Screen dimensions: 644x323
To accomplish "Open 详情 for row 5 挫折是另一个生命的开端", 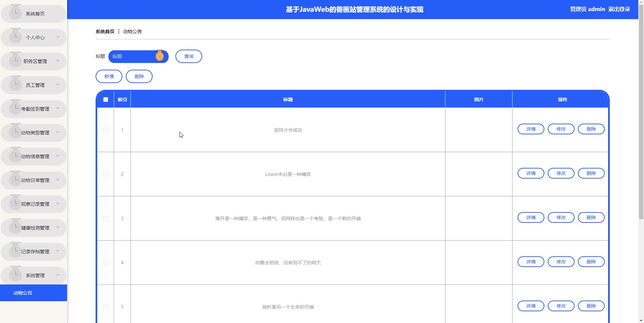I will 531,306.
